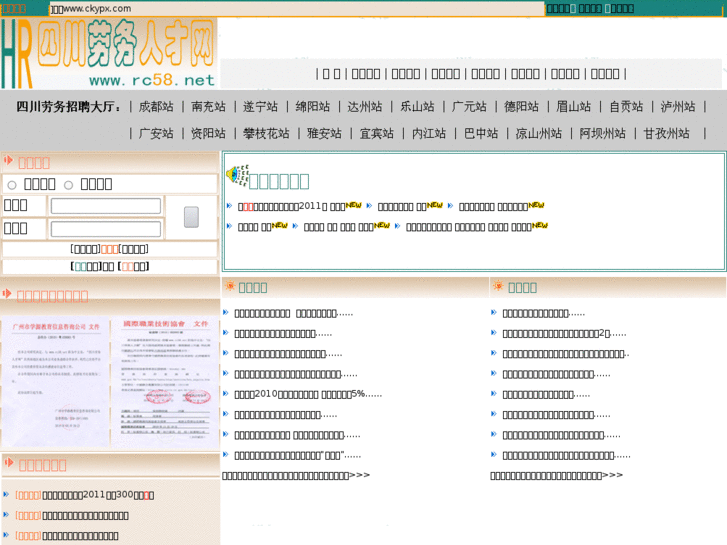The height and width of the screenshot is (545, 727).
Task: Click the gray login submit button
Action: point(191,217)
